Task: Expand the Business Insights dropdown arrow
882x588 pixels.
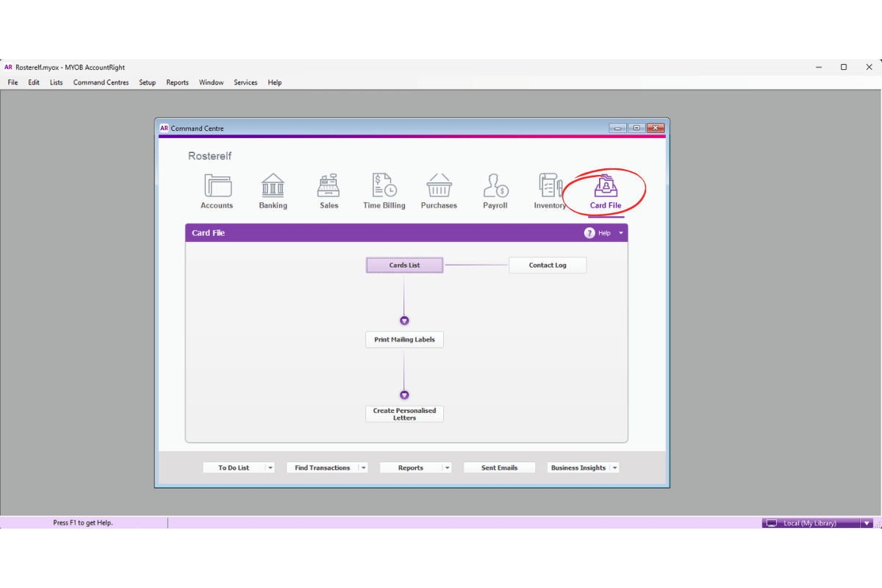Action: 615,467
